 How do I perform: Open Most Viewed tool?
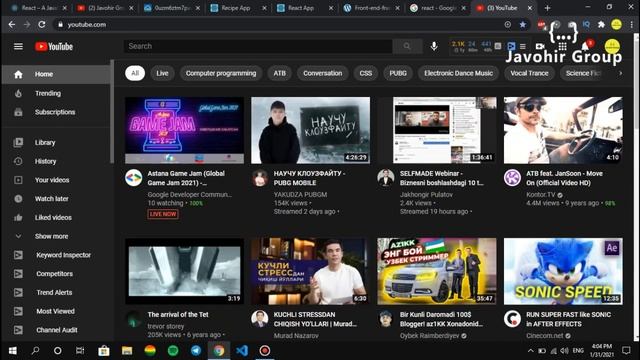[56, 311]
